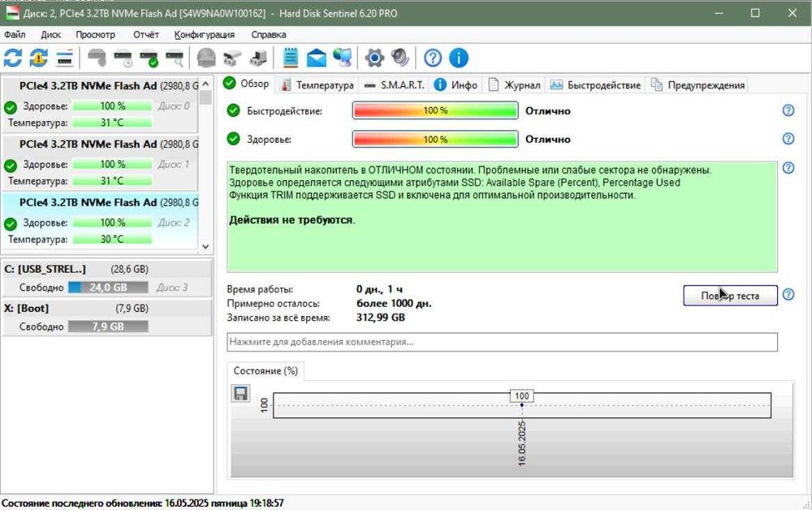Image resolution: width=812 pixels, height=510 pixels.
Task: Select the C: [USB_STREL..] volume
Action: 107,278
